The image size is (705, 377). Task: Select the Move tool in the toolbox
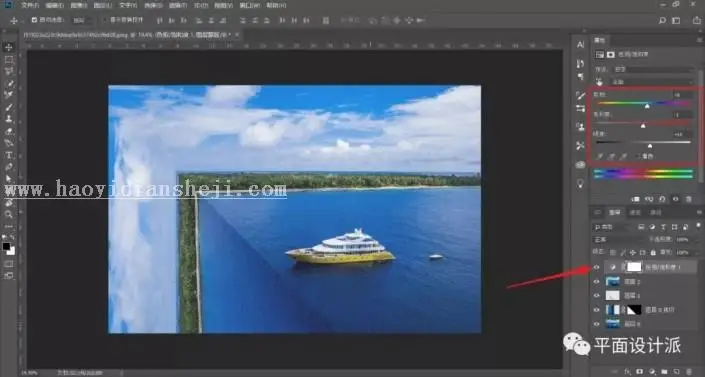point(9,47)
